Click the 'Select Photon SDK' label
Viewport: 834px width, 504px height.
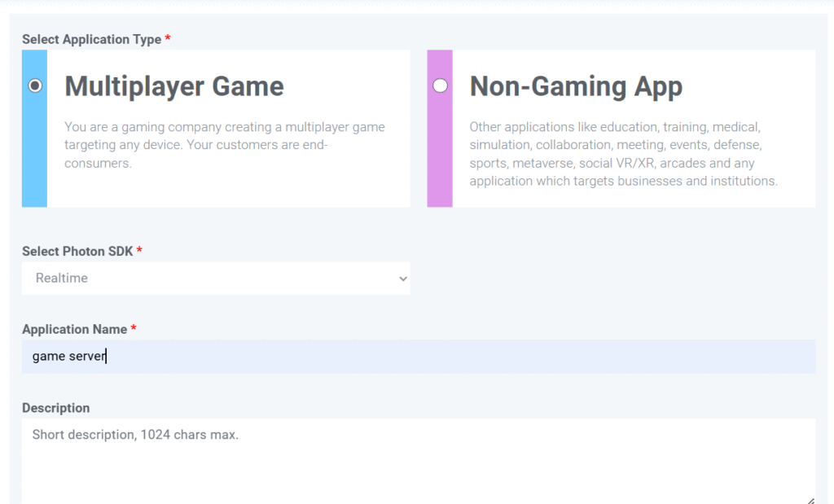(77, 251)
